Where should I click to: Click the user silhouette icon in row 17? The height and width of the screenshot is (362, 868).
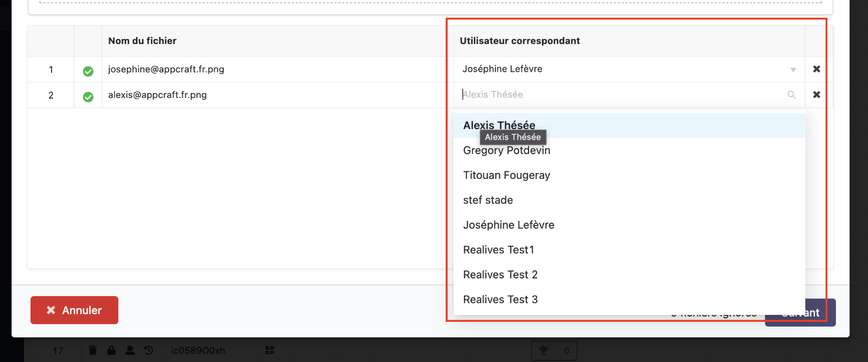point(130,350)
